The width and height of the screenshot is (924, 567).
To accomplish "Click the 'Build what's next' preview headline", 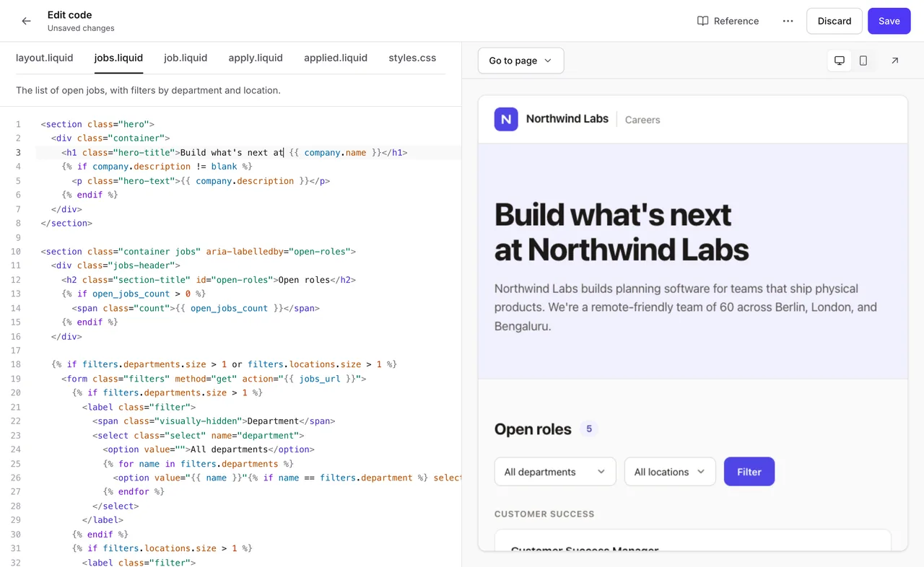I will (x=622, y=232).
